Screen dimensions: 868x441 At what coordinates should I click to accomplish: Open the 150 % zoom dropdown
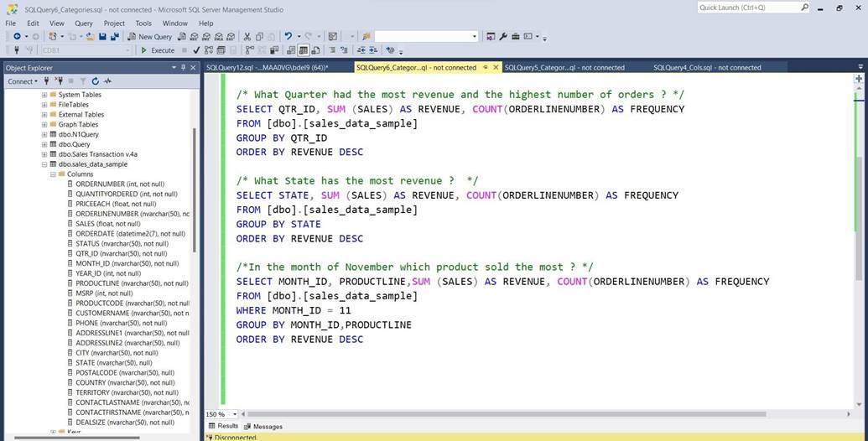pos(234,414)
